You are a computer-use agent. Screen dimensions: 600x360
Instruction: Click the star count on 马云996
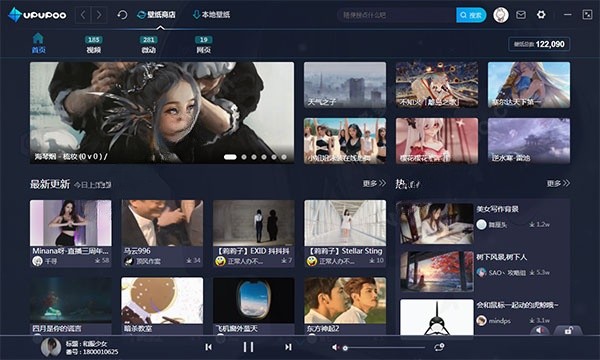[193, 261]
